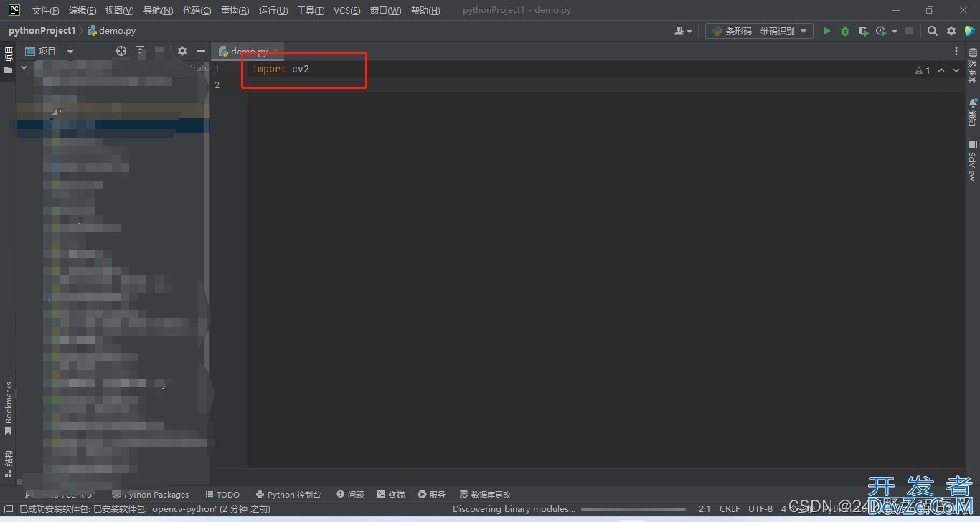Click PyCharm logo in title bar
Screen dimensions: 980x522
click(14, 10)
